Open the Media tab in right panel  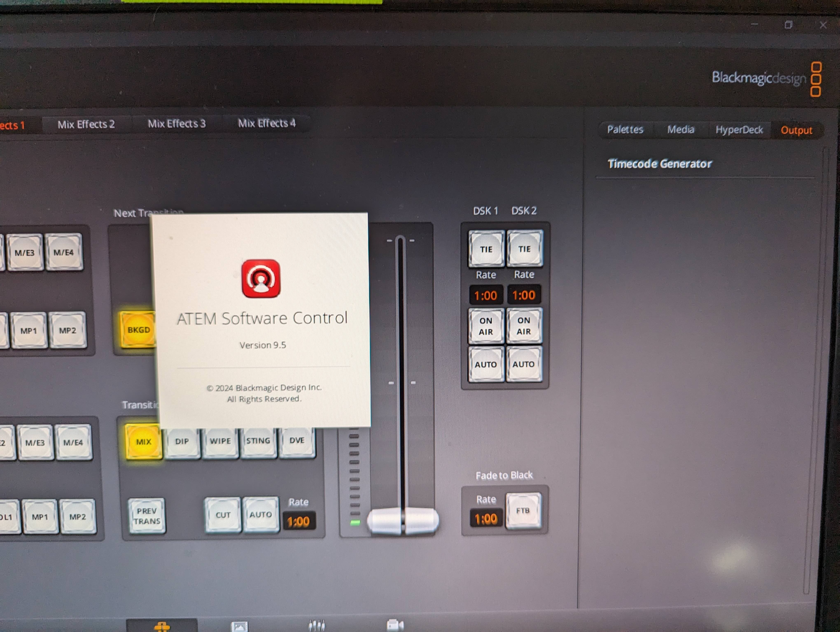point(680,130)
